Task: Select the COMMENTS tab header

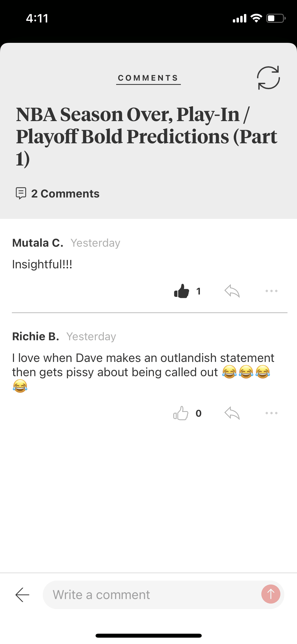Action: (148, 78)
